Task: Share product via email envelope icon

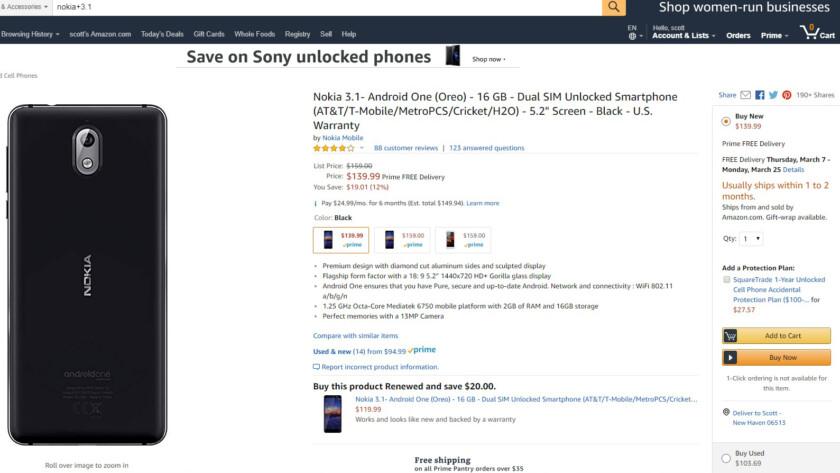Action: (746, 95)
